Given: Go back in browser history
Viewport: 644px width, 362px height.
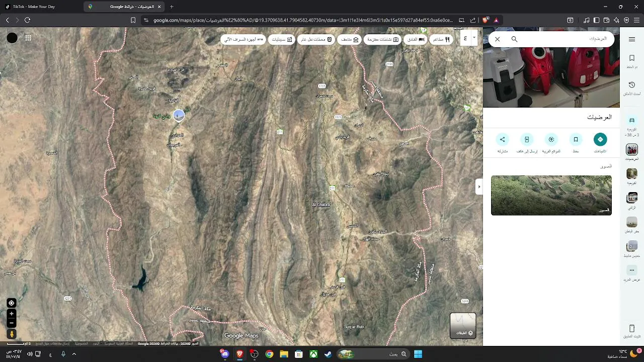Looking at the screenshot, I should 7,20.
